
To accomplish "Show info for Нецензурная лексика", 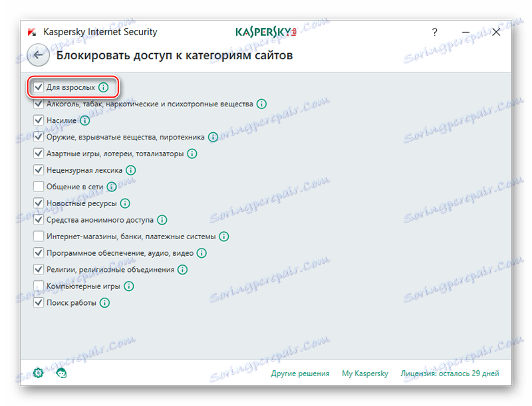I will click(131, 170).
